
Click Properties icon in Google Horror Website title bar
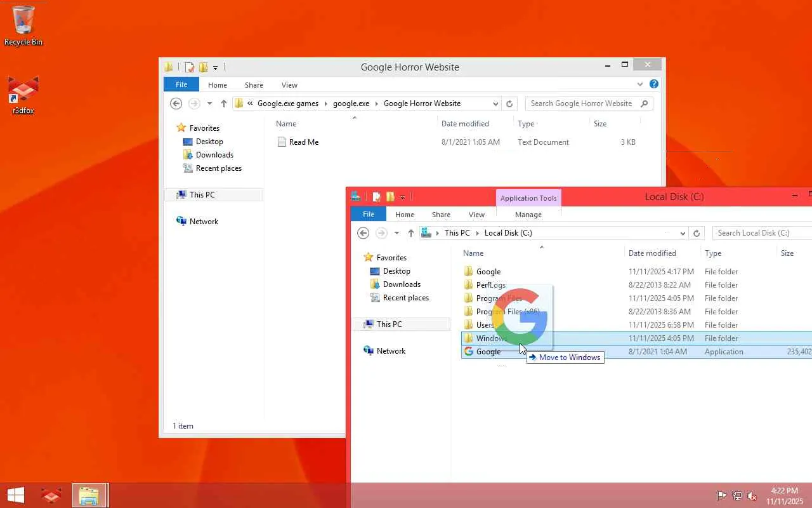point(189,67)
